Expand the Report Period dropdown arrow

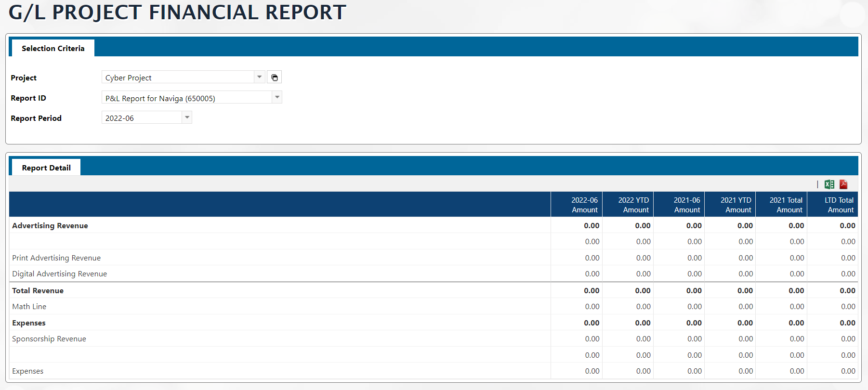tap(187, 117)
